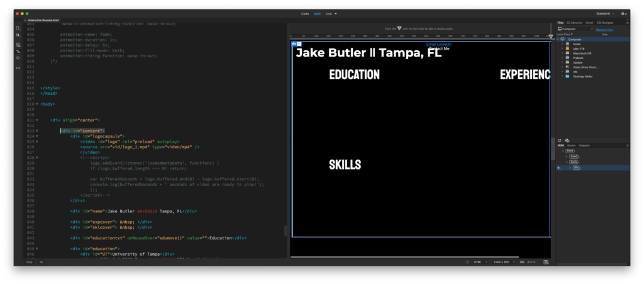Viewport: 644px width, 284px height.
Task: Click the body tag in the tag selector
Action: point(30,262)
